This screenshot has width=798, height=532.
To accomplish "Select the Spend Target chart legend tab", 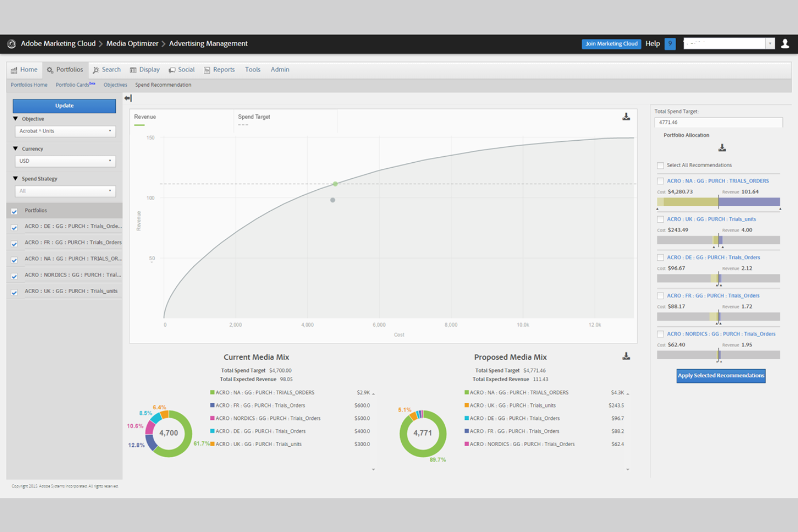I will pyautogui.click(x=286, y=120).
